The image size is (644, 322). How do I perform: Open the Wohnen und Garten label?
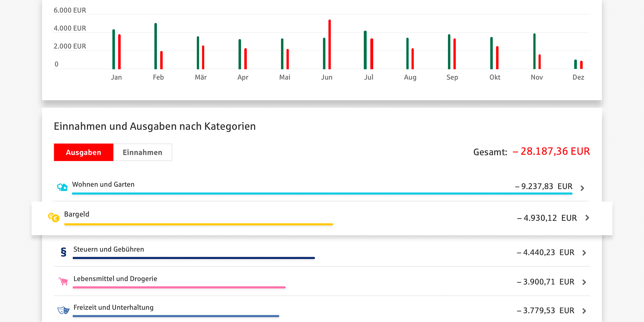click(x=103, y=185)
